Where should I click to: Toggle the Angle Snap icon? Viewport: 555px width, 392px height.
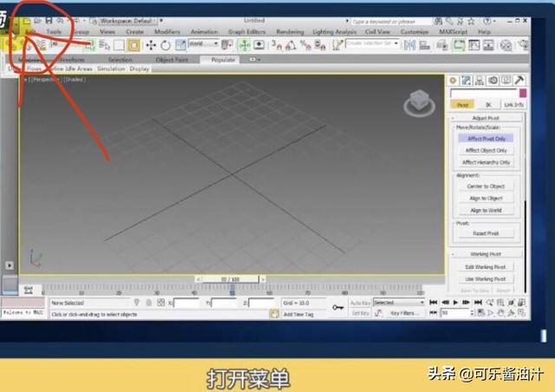[x=291, y=45]
